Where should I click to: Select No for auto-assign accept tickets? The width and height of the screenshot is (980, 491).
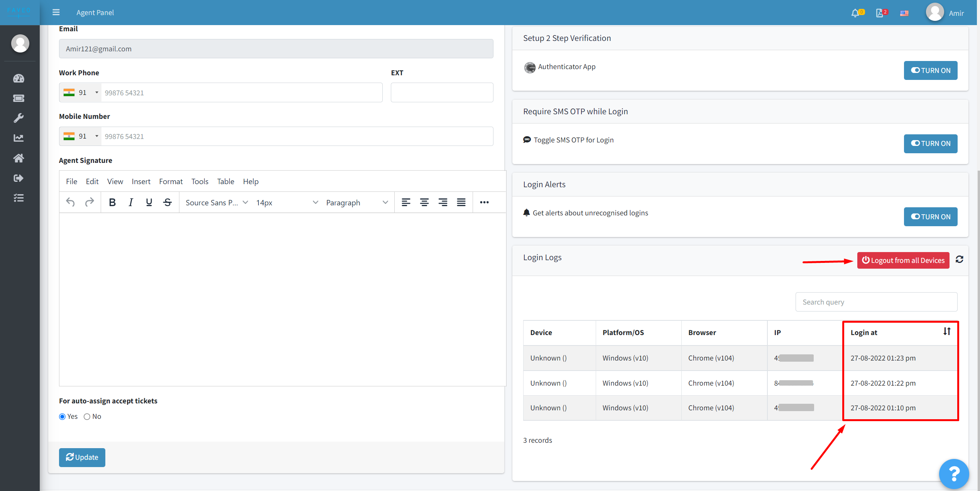pos(87,416)
